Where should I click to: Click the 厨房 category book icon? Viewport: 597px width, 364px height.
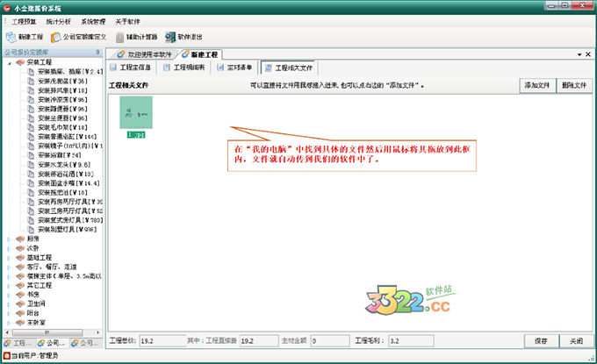tap(20, 239)
